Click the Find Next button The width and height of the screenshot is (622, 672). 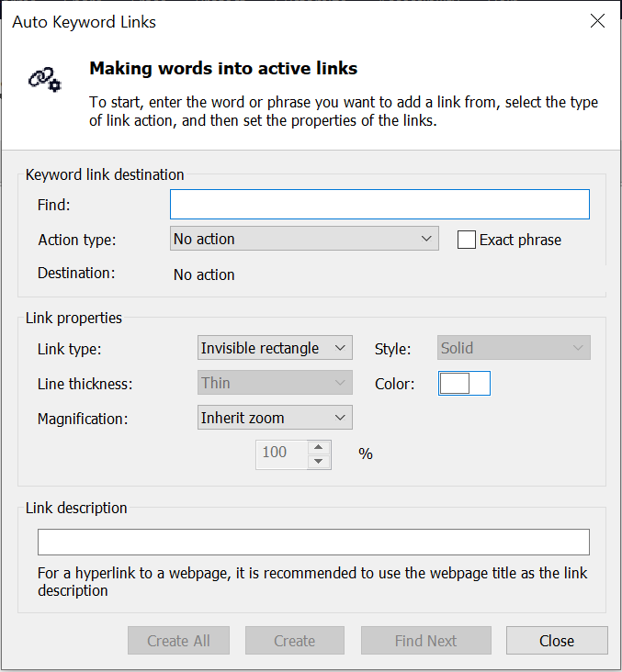[426, 641]
